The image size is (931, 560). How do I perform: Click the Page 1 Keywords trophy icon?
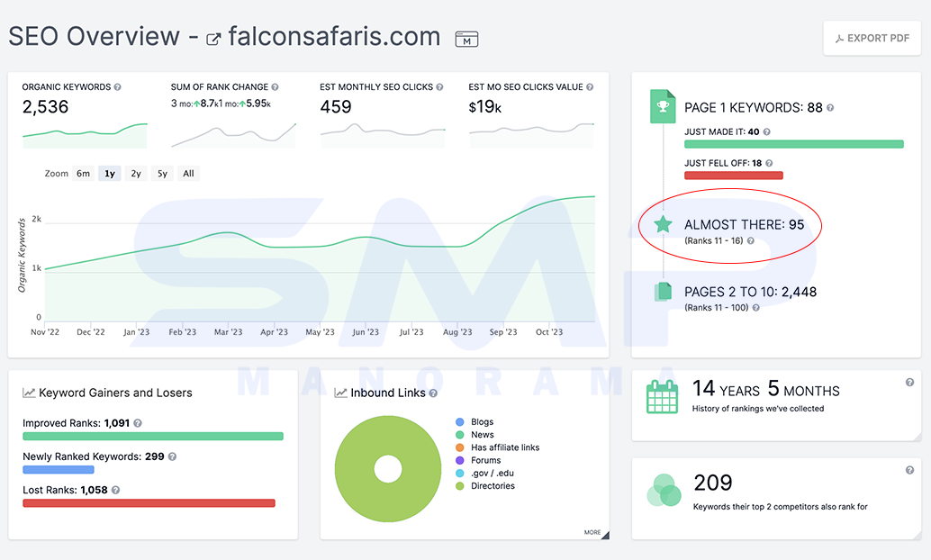click(663, 106)
